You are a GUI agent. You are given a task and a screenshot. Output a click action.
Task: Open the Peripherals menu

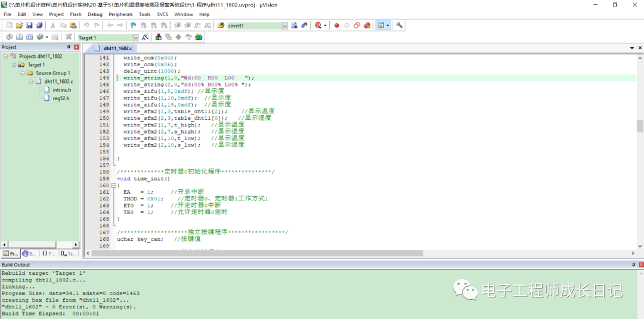point(120,14)
